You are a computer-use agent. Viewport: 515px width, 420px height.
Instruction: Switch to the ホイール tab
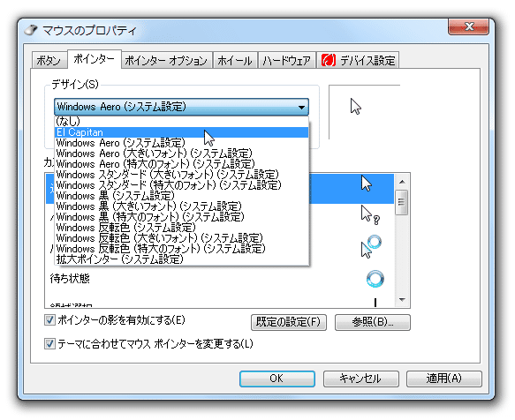[235, 60]
